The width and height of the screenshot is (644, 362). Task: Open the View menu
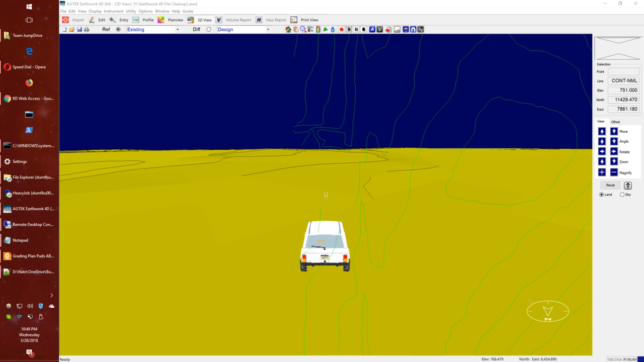[82, 11]
